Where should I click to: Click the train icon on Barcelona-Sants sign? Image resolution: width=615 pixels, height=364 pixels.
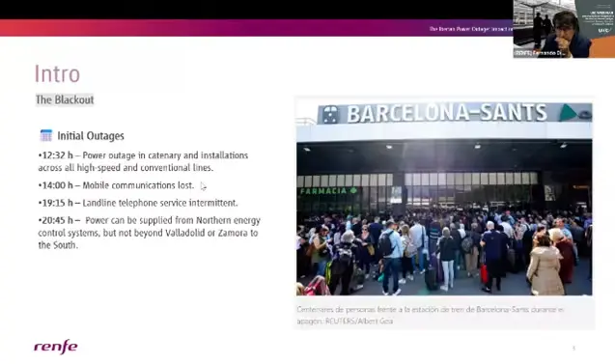(330, 114)
